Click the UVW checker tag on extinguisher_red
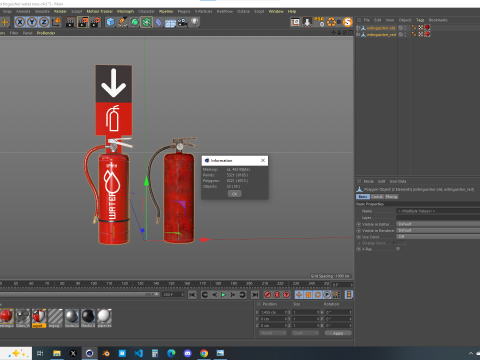Viewport: 480px width, 360px height. (421, 34)
